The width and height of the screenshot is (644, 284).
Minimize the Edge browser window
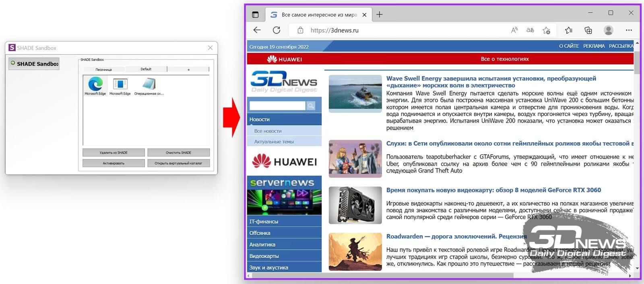pos(590,13)
